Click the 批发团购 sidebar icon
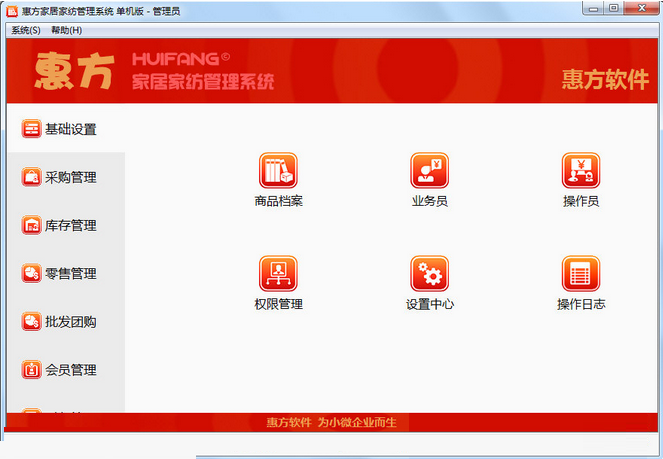The width and height of the screenshot is (663, 459). [31, 322]
